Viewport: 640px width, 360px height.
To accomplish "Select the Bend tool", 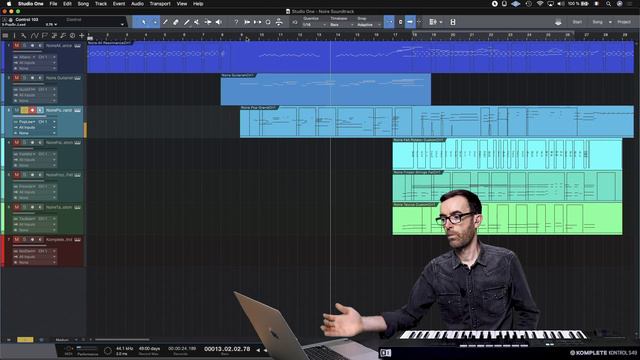I will pos(208,22).
